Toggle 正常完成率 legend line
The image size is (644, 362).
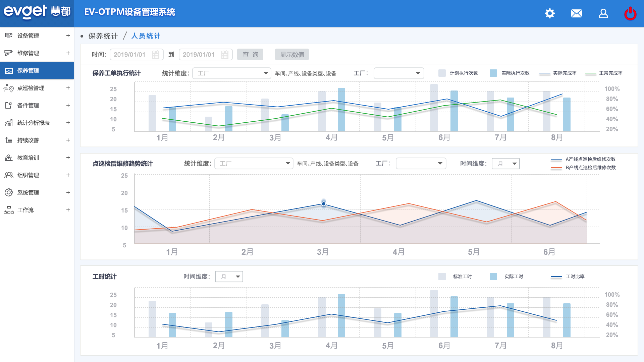[591, 73]
